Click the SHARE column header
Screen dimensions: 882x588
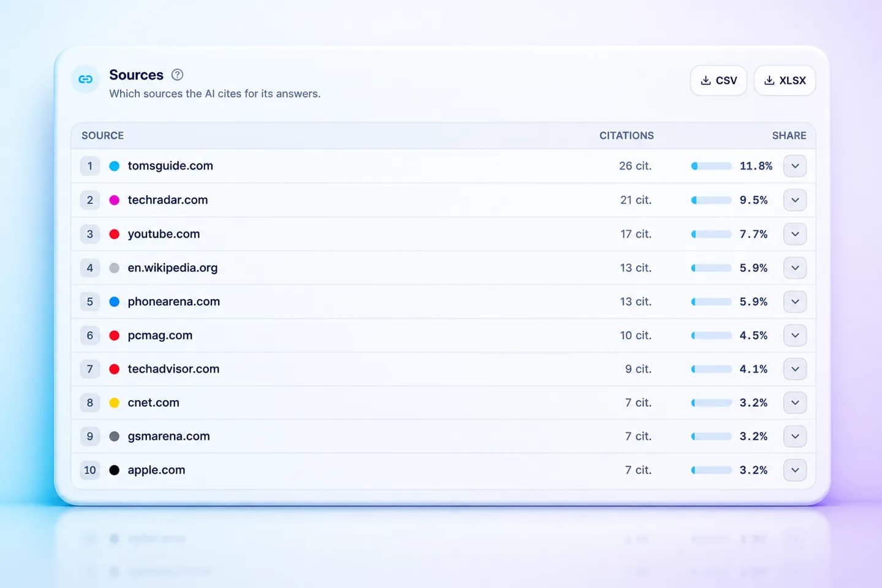coord(789,135)
